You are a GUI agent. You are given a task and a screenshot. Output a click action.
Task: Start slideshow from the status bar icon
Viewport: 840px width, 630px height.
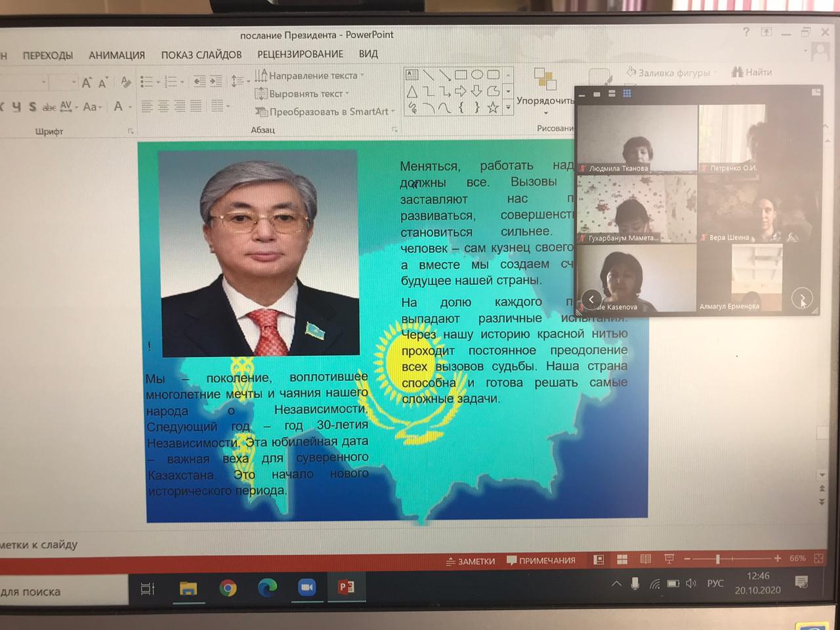669,560
